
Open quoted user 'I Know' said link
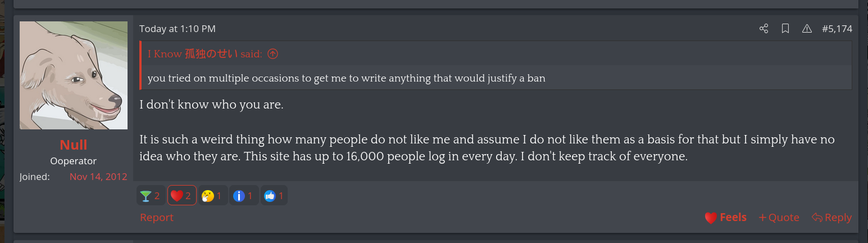[x=204, y=54]
